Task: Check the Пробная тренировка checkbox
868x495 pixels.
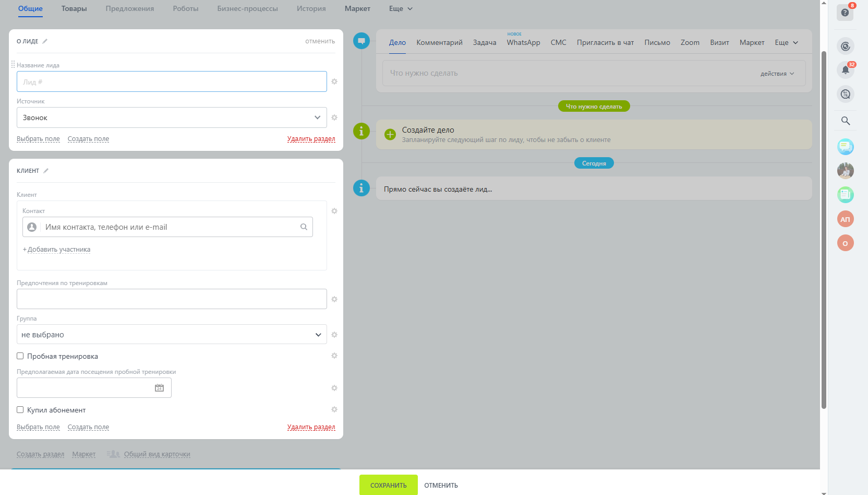Action: (x=20, y=356)
